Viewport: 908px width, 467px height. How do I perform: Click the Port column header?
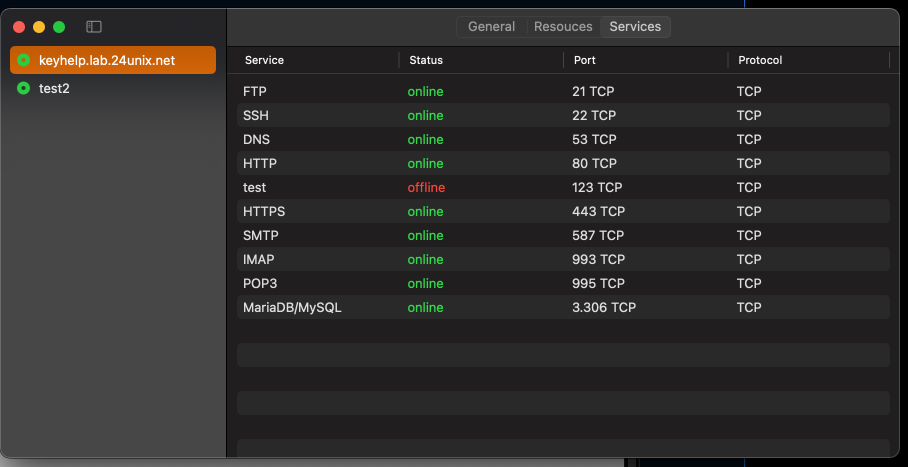pos(585,60)
